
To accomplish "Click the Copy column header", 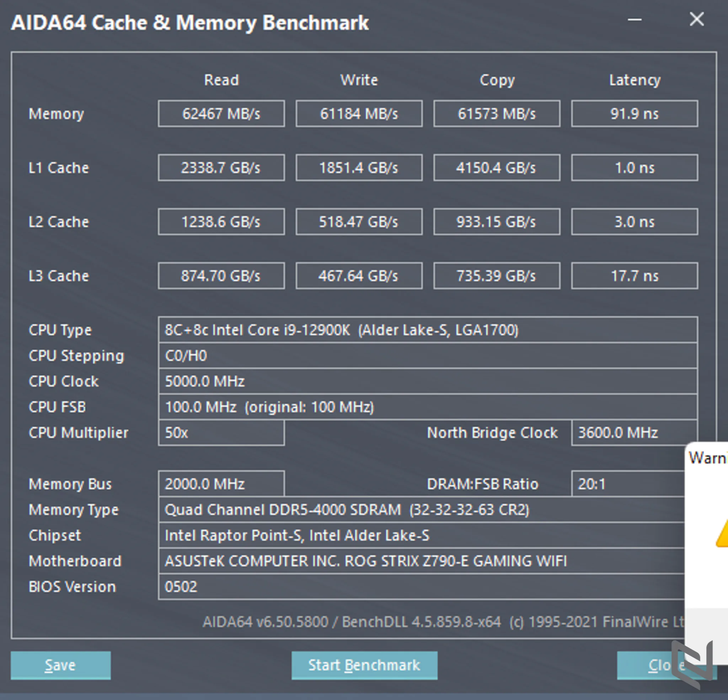I will tap(497, 80).
